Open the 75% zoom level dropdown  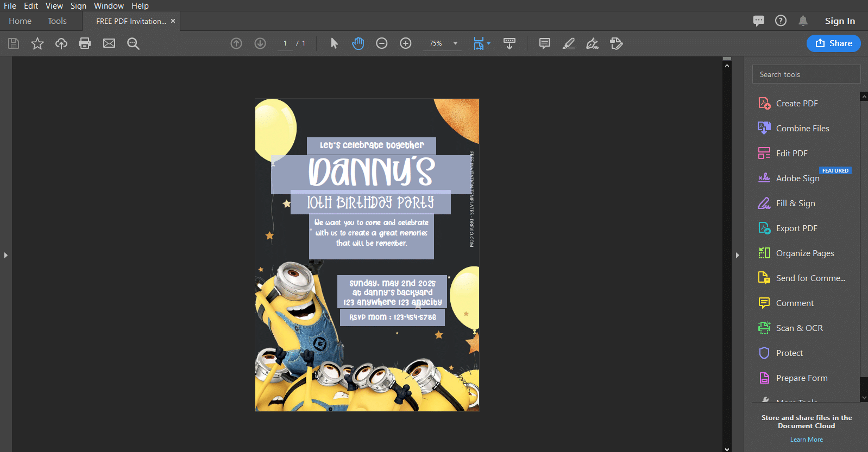tap(443, 43)
